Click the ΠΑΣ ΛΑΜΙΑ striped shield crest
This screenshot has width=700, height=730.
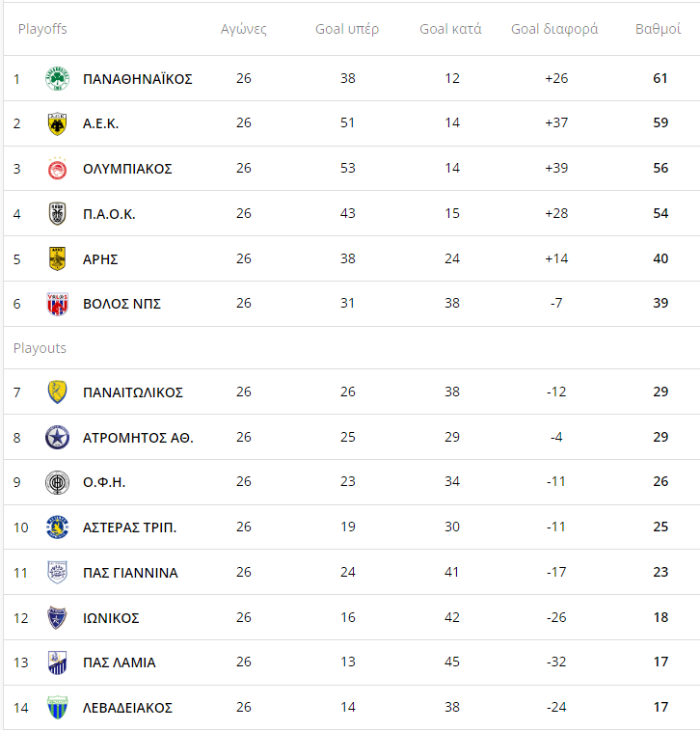[57, 662]
